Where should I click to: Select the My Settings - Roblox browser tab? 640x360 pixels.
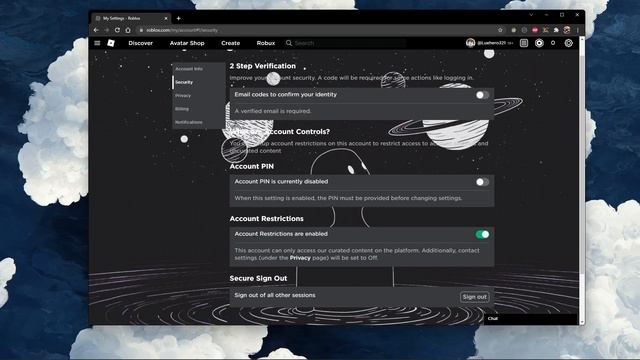click(130, 18)
